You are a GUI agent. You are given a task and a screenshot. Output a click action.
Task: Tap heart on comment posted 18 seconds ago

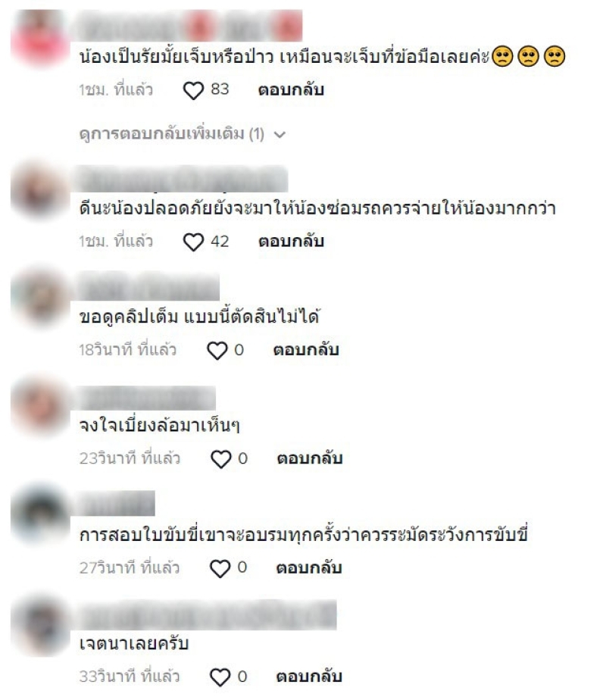point(217,351)
